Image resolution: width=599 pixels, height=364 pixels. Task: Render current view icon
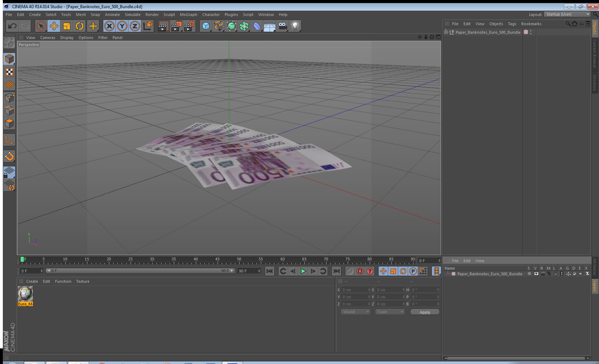click(x=163, y=26)
